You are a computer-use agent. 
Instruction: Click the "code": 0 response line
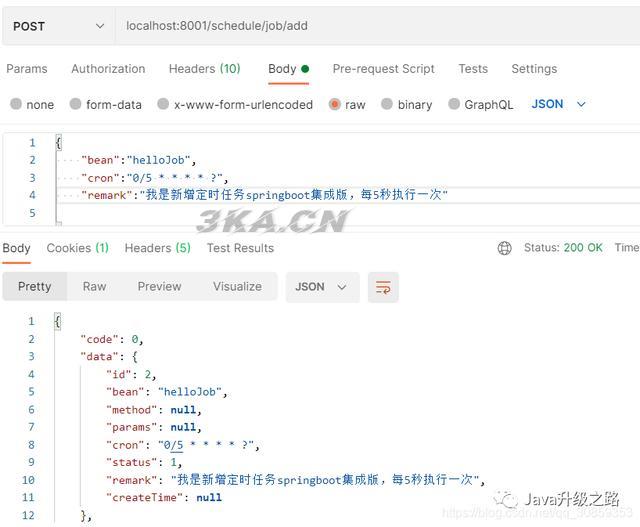(112, 339)
